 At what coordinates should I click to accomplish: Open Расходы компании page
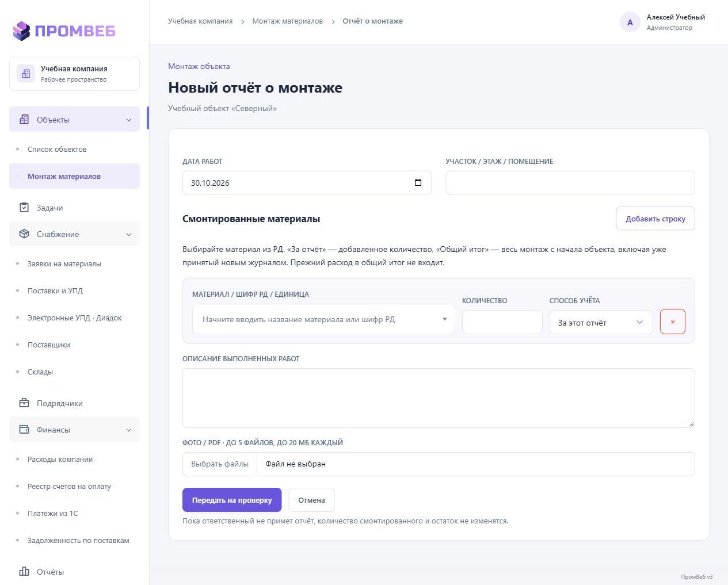point(60,459)
